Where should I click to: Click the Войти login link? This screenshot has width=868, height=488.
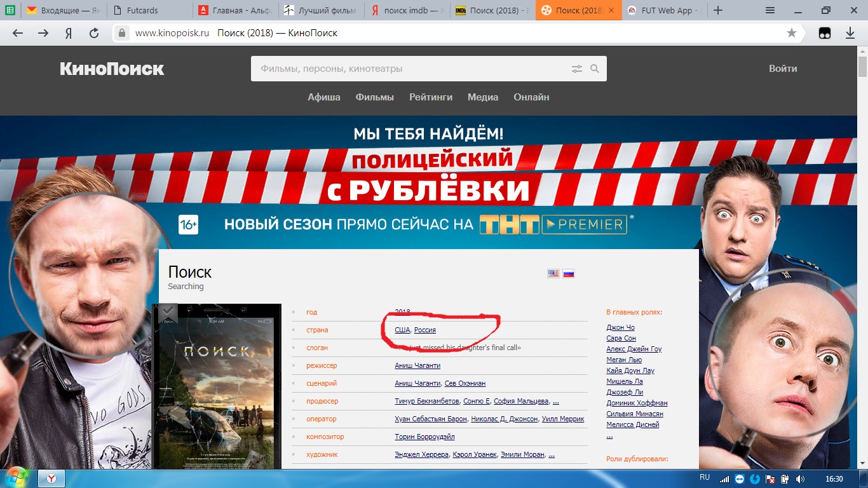[x=783, y=69]
